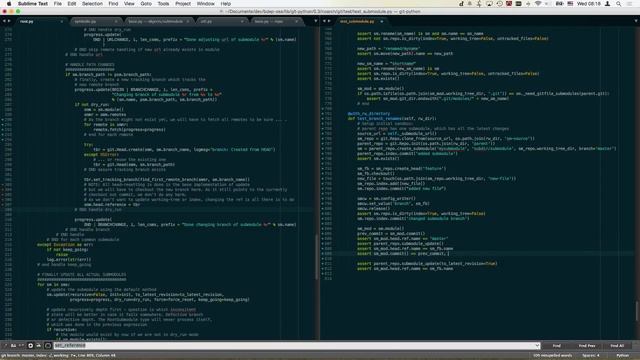Viewport: 640px width, 360px height.
Task: Open the Selection menu
Action: (x=92, y=4)
